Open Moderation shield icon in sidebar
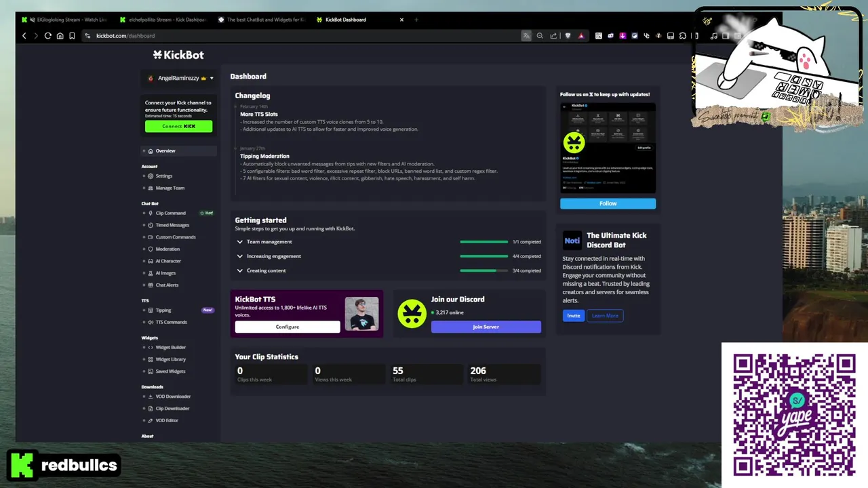The height and width of the screenshot is (488, 868). [151, 249]
